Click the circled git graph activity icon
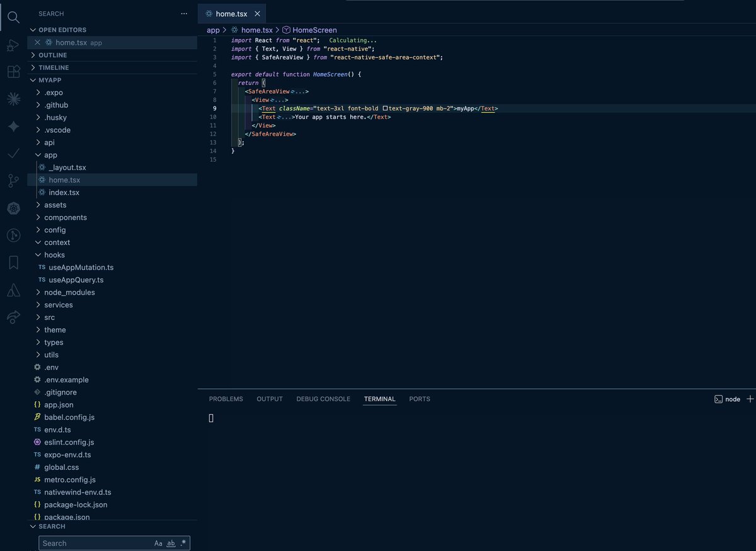The image size is (756, 551). (13, 236)
